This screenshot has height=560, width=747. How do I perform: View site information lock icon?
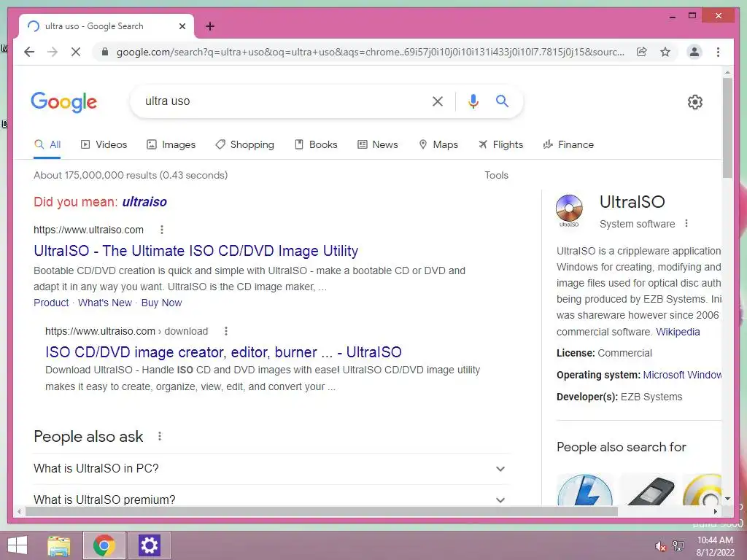click(x=105, y=52)
